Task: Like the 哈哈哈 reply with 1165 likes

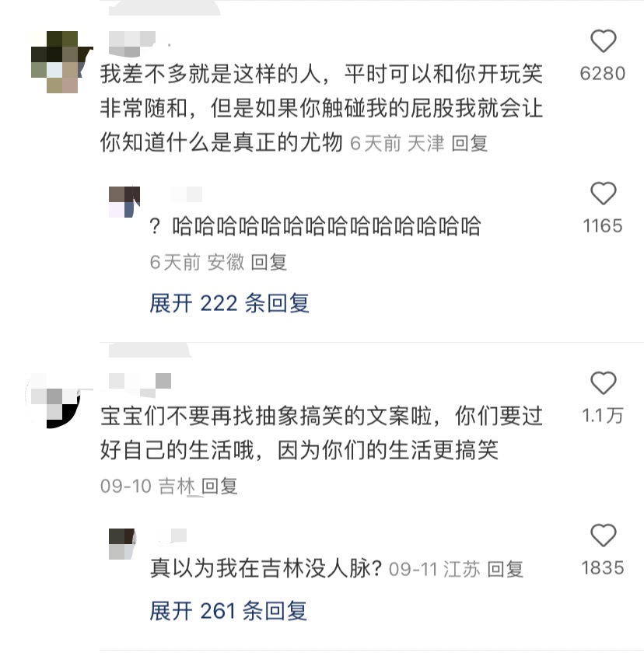Action: click(603, 194)
